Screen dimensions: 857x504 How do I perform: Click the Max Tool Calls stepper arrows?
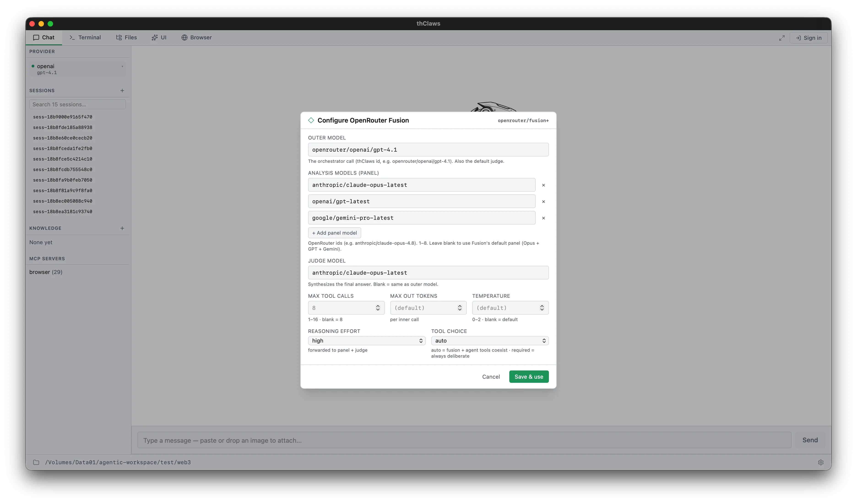click(378, 308)
